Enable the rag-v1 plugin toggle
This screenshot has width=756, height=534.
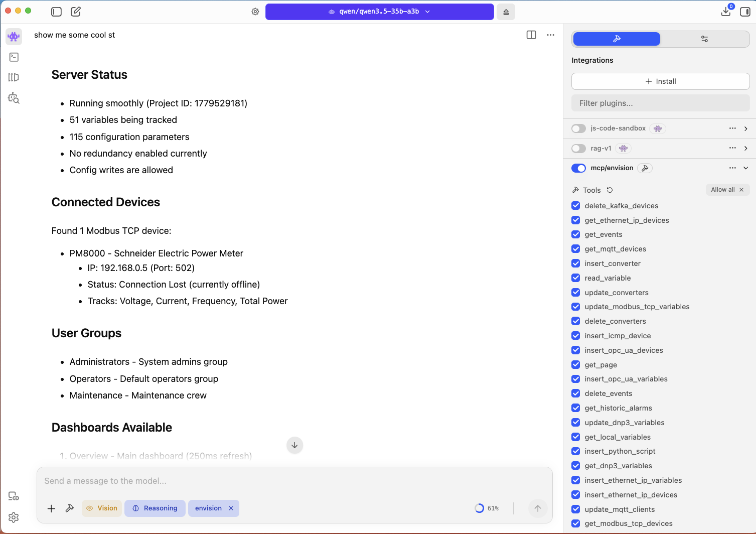pos(578,149)
